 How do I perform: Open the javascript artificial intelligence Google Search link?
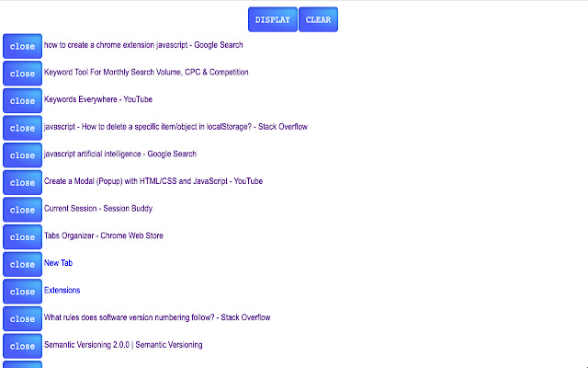tap(120, 154)
